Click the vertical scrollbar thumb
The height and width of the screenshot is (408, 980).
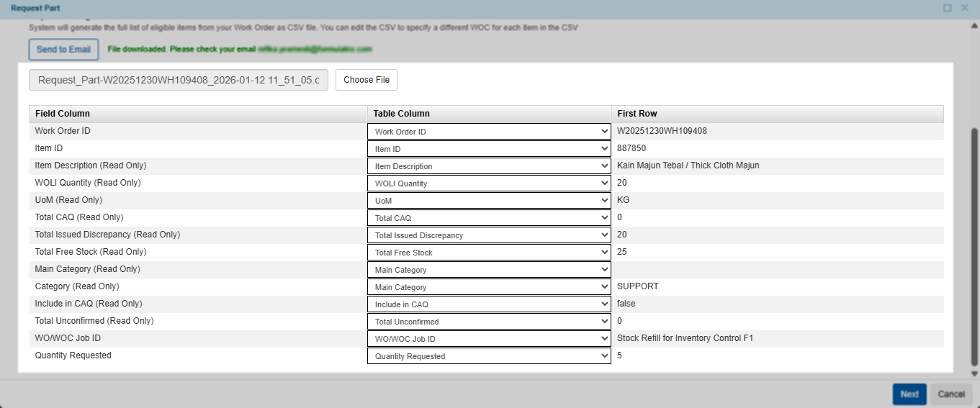click(x=975, y=245)
